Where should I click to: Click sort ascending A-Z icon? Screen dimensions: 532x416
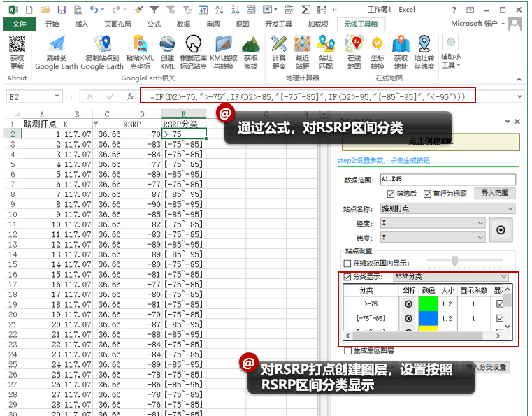coord(220,10)
